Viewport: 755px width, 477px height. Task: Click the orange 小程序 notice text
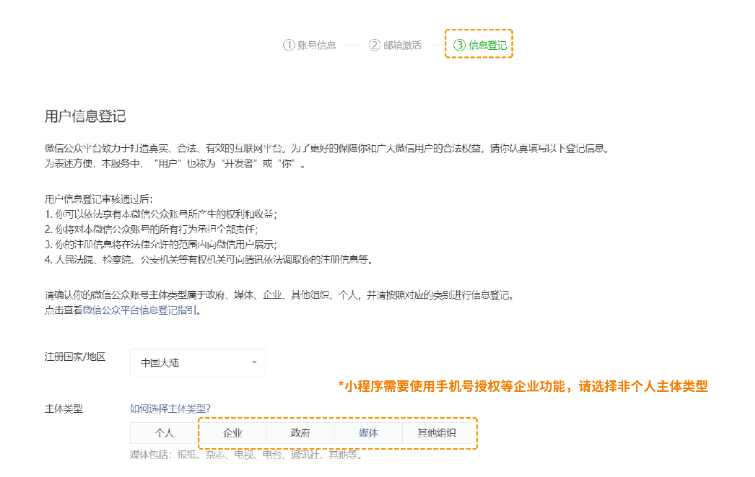[522, 386]
